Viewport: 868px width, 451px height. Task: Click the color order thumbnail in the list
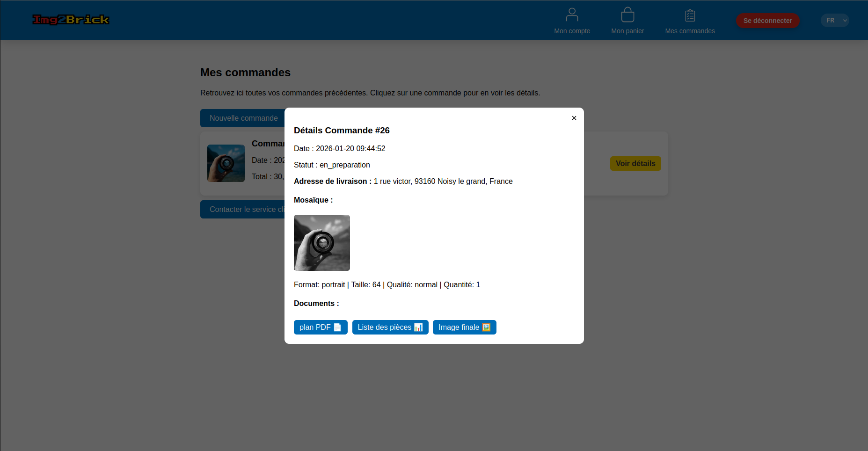tap(226, 163)
